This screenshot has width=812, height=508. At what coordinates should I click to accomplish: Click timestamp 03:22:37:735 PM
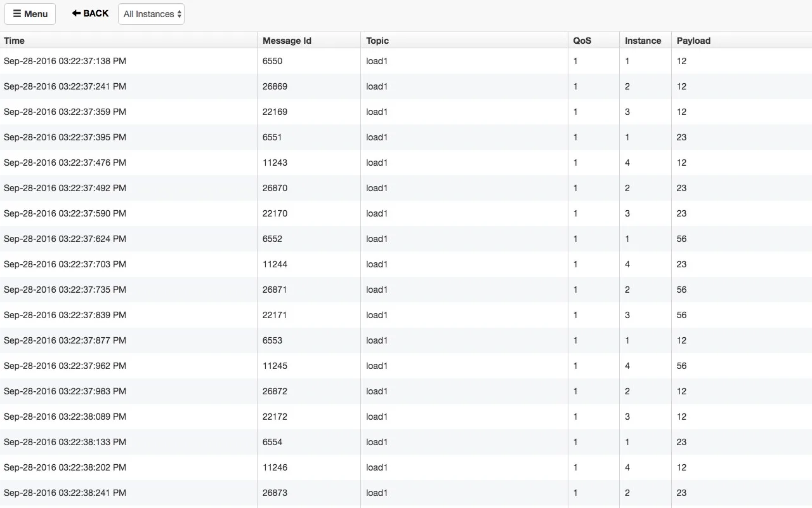click(65, 290)
